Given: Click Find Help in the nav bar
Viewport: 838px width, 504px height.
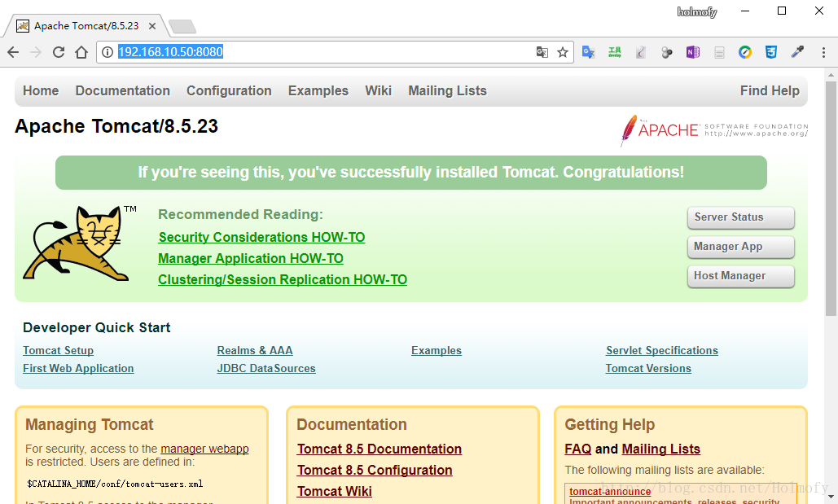Looking at the screenshot, I should [770, 91].
